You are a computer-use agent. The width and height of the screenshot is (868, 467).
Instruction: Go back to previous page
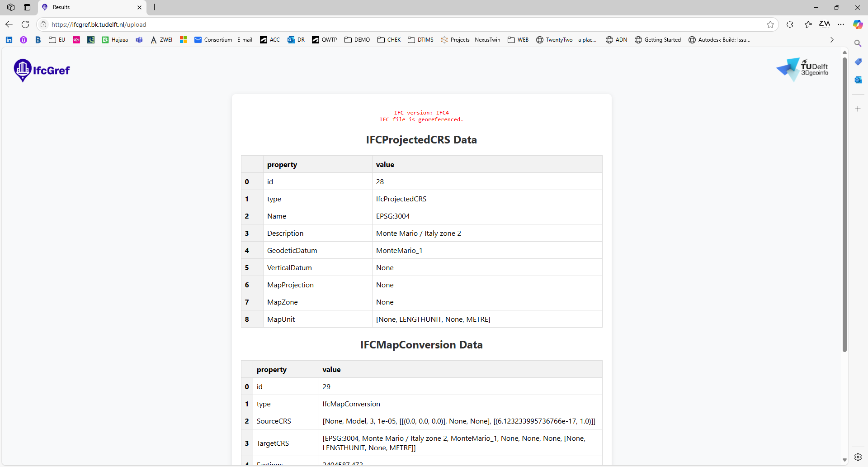tap(9, 24)
